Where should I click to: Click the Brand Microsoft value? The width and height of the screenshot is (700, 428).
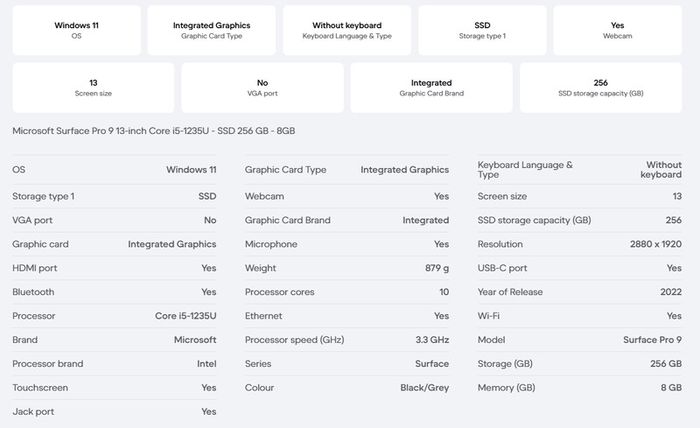195,340
